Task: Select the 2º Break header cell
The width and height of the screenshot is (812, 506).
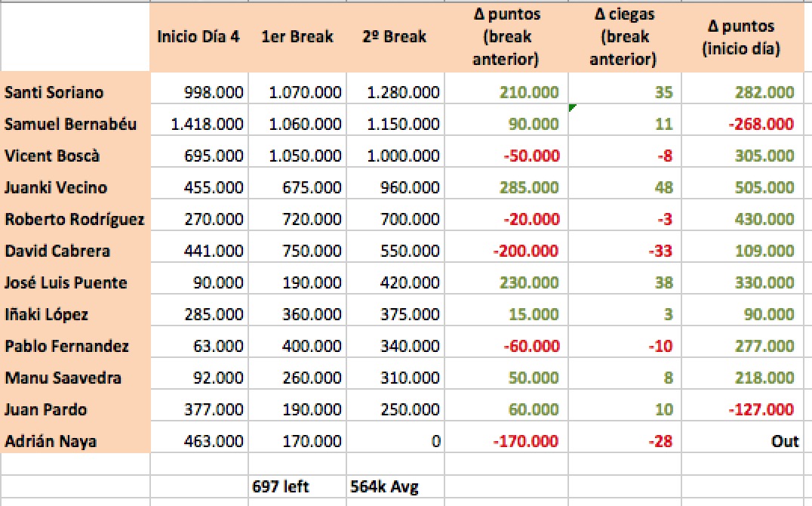Action: (x=395, y=37)
